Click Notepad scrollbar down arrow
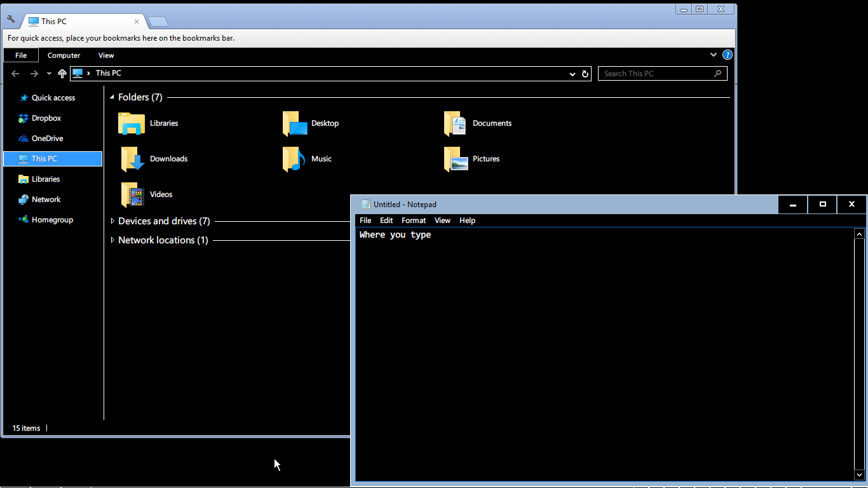868x488 pixels. click(859, 475)
